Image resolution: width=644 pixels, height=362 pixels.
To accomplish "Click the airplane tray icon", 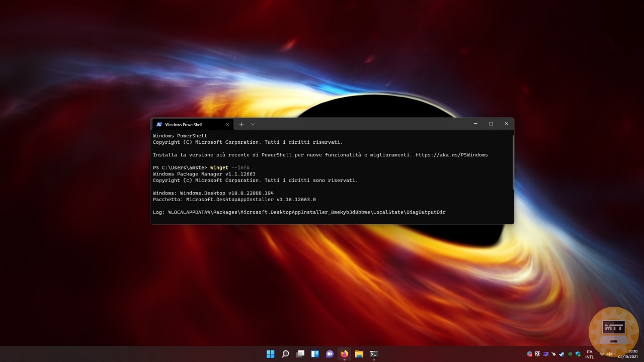I will point(553,354).
